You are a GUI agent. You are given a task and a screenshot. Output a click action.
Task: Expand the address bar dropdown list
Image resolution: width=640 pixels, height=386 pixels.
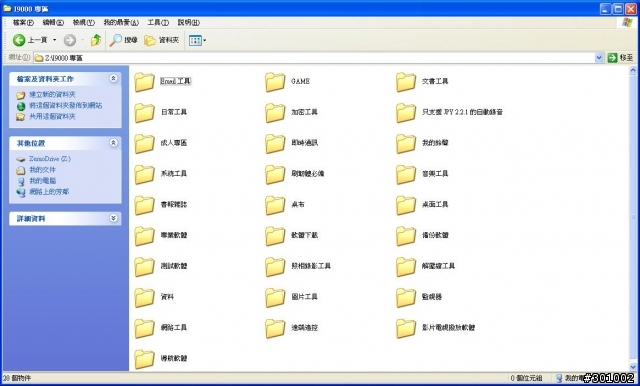pyautogui.click(x=599, y=58)
